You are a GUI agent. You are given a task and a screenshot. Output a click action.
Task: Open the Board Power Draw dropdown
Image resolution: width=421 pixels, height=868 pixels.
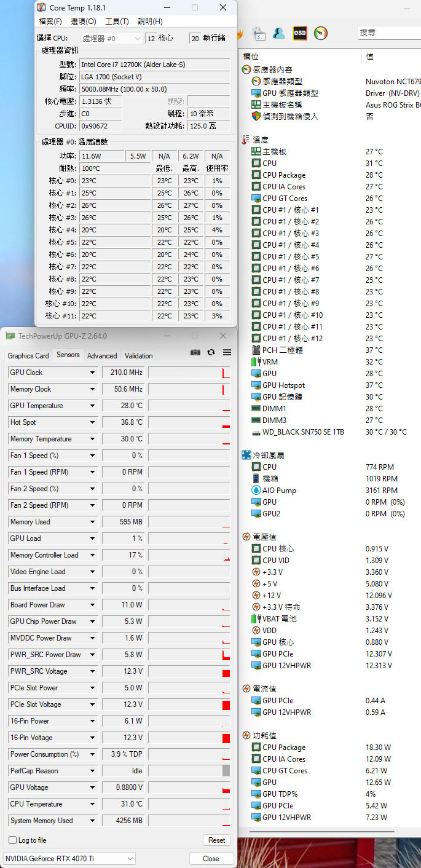pos(92,605)
